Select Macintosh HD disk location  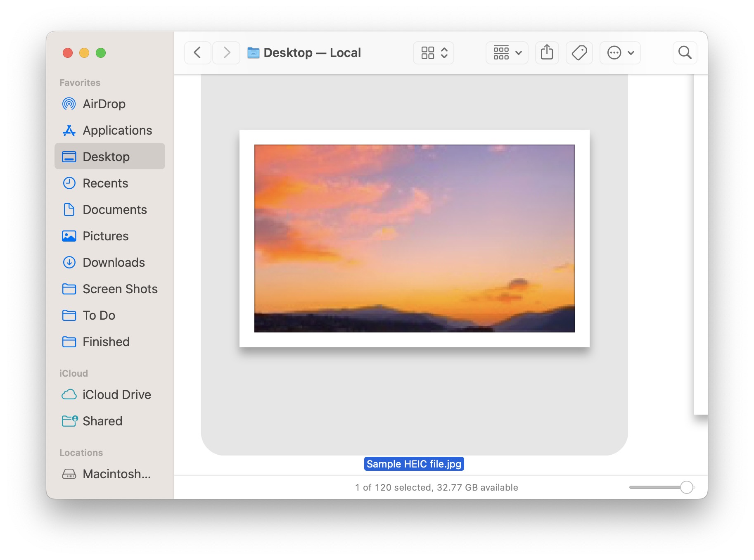coord(116,474)
